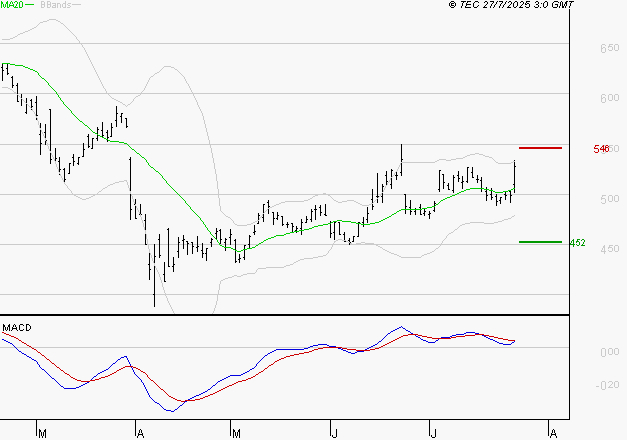Click the MACD panel title
627x440 pixels.
16,327
